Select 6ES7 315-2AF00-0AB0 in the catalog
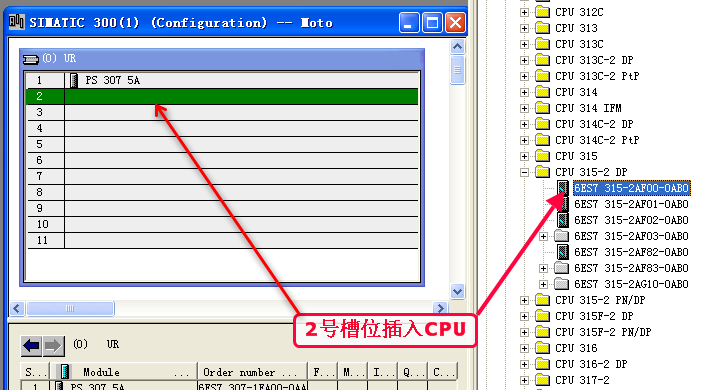Image resolution: width=711 pixels, height=390 pixels. pos(631,188)
